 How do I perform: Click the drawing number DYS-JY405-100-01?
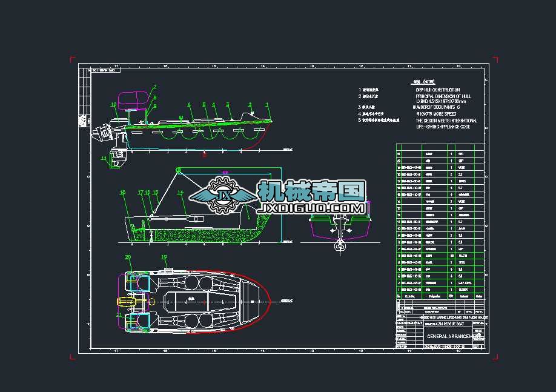point(445,345)
